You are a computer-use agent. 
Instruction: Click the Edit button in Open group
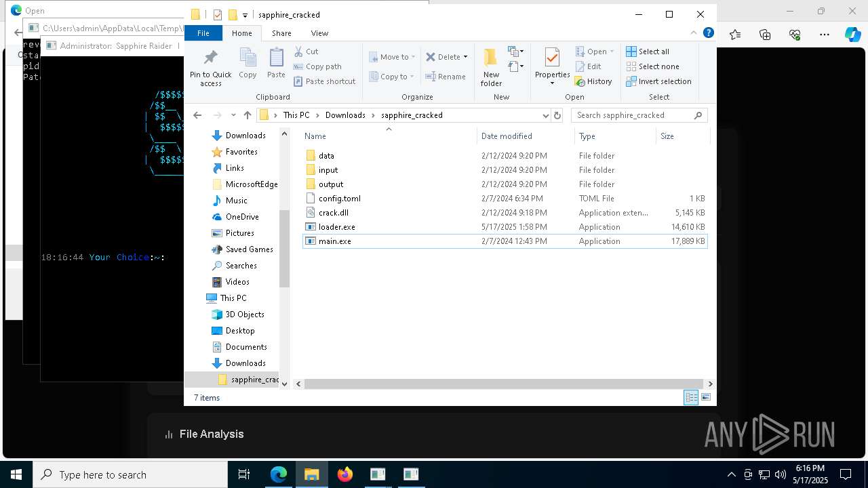coord(588,66)
